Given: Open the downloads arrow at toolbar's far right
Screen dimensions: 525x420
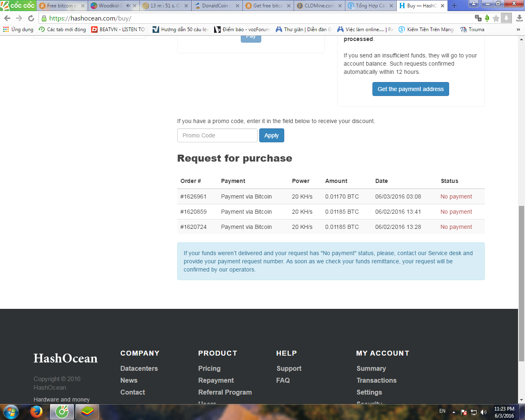Looking at the screenshot, I should tap(519, 18).
